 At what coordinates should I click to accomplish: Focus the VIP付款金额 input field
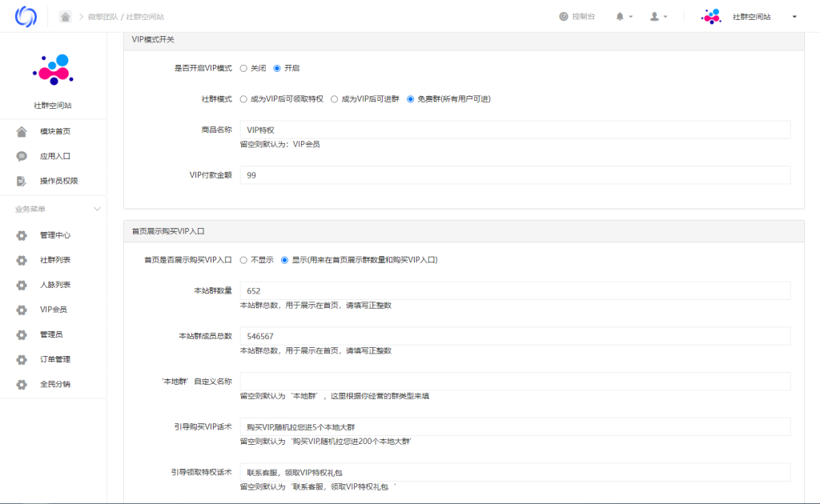(515, 175)
